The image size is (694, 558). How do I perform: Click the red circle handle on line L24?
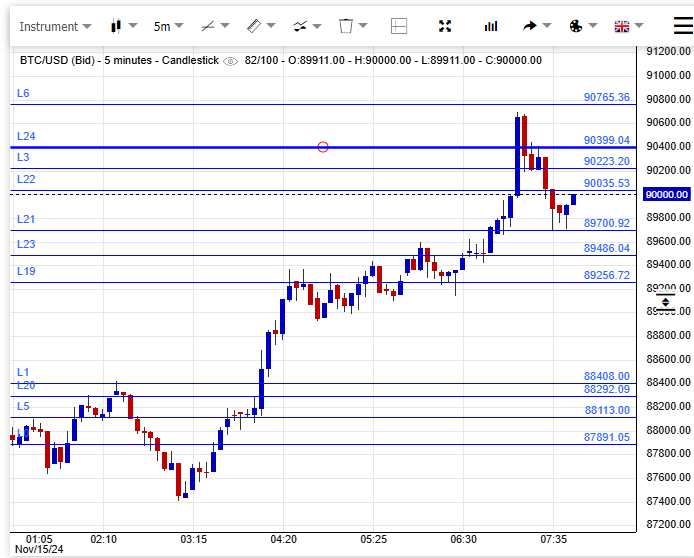(323, 147)
